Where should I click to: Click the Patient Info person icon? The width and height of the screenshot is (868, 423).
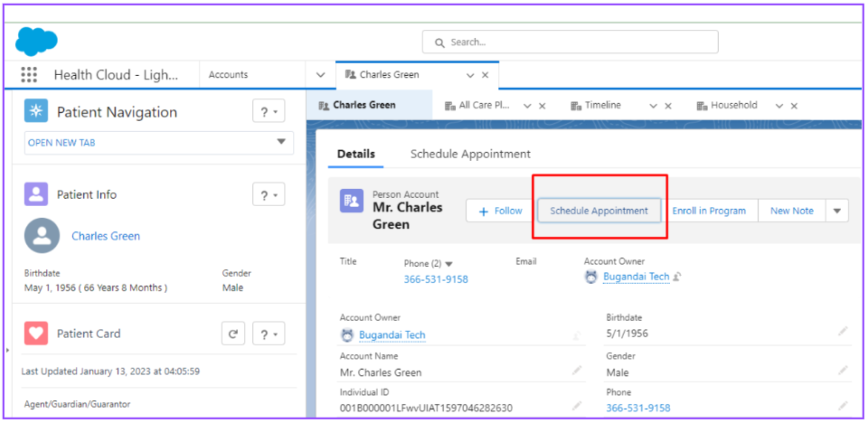(36, 194)
